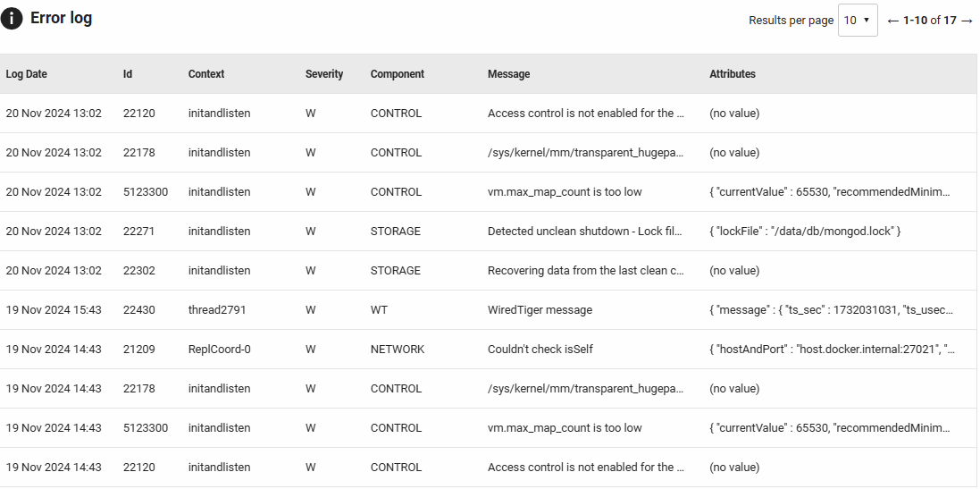Go to previous page with left arrow

(892, 21)
